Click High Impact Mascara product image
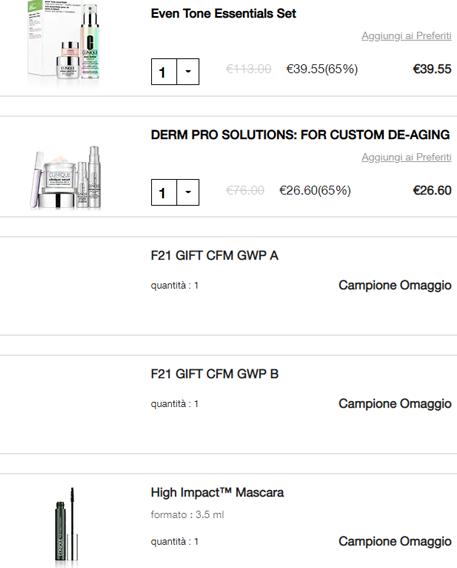Screen dimensions: 457x568 [67, 525]
